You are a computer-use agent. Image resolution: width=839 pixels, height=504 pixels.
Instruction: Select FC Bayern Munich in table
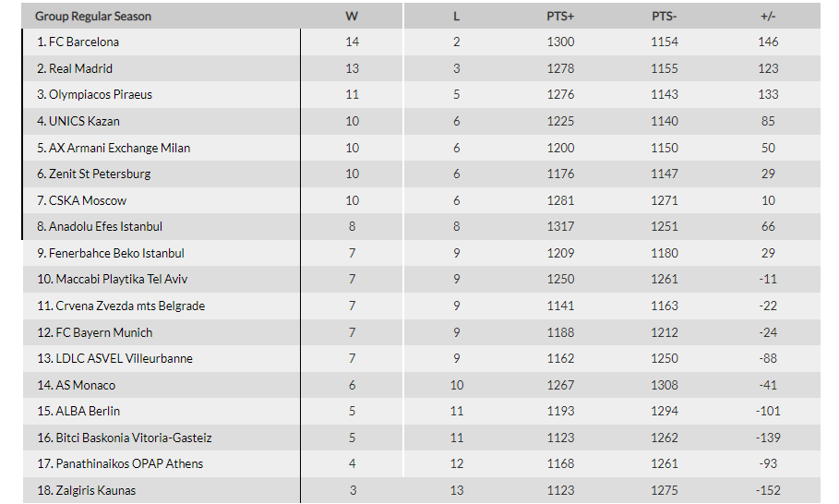(103, 332)
